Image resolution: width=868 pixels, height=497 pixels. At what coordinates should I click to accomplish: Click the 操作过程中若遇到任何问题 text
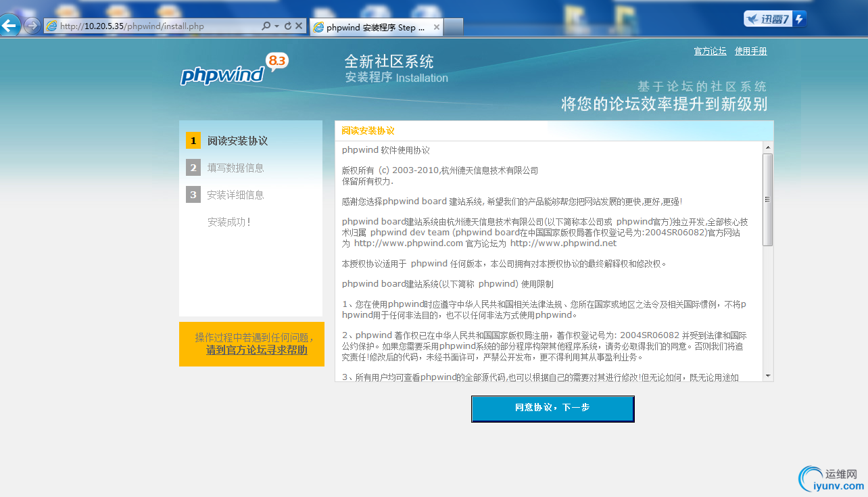pos(254,337)
